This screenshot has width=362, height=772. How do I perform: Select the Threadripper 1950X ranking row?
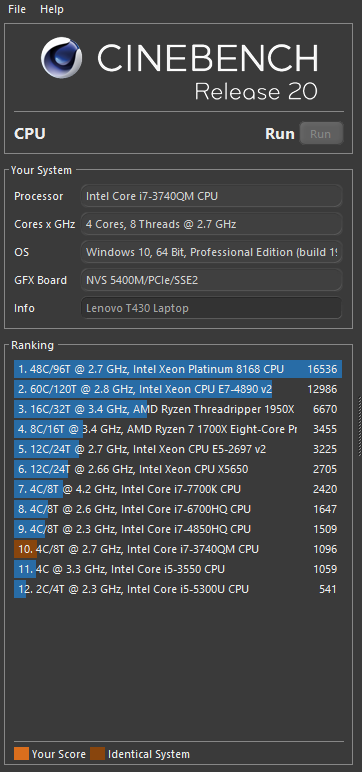(x=178, y=409)
